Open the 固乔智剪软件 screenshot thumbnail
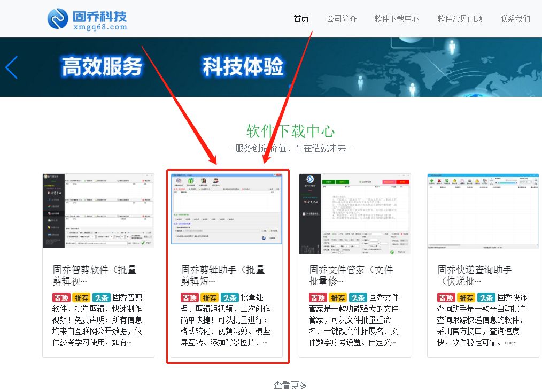The height and width of the screenshot is (392, 542). coord(98,211)
